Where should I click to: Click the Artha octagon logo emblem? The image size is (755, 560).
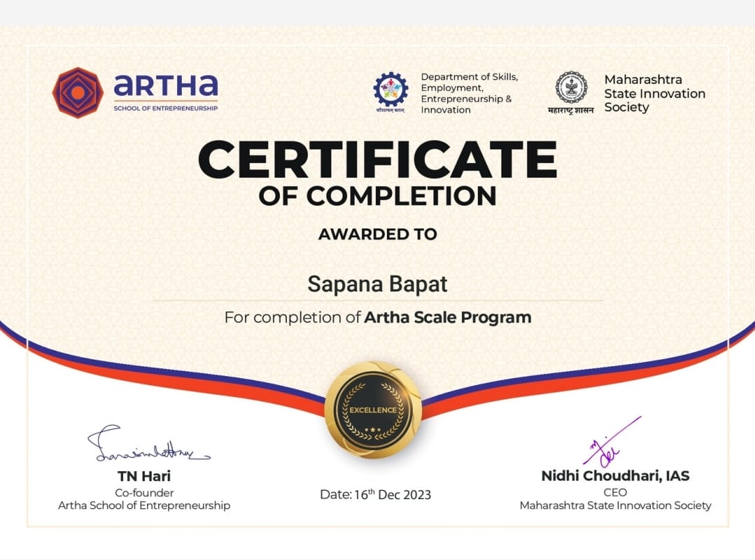[x=78, y=92]
